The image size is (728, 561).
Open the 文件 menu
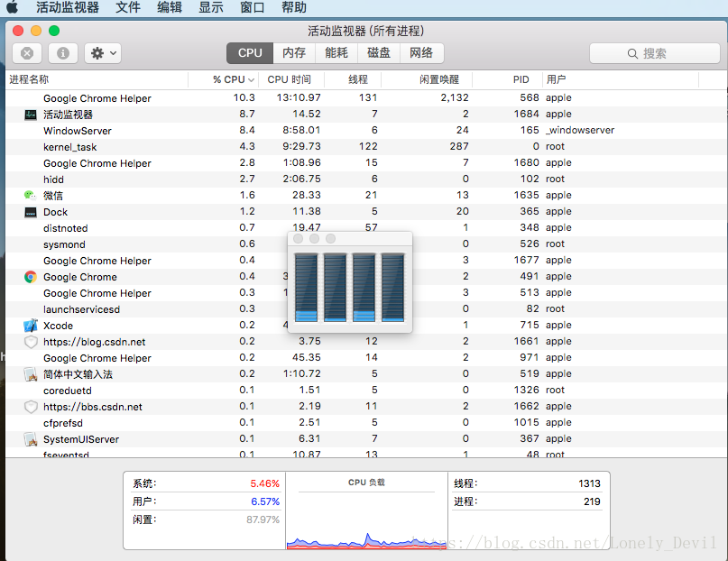click(x=128, y=7)
